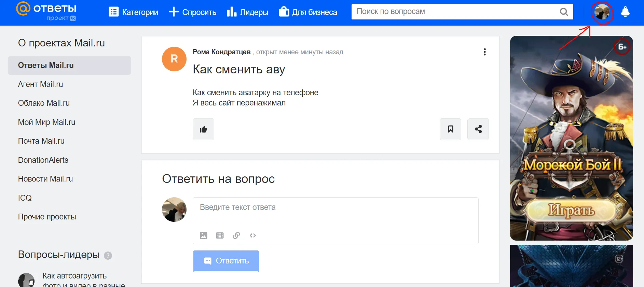Open the question's three-dot options menu
Viewport: 644px width, 287px height.
pos(484,52)
